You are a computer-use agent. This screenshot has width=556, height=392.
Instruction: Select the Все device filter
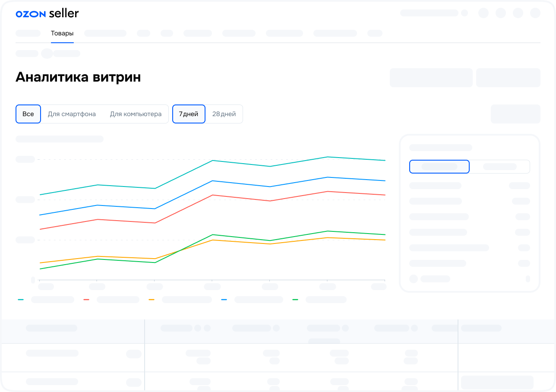[x=28, y=114]
